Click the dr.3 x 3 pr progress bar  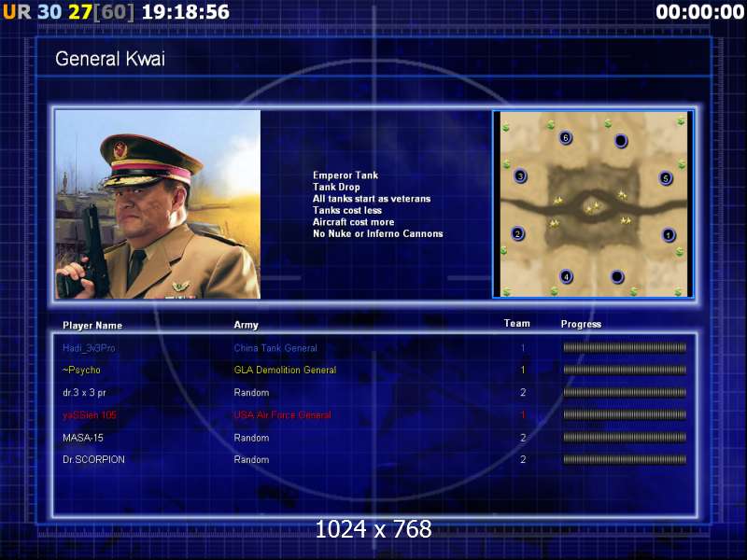(625, 392)
